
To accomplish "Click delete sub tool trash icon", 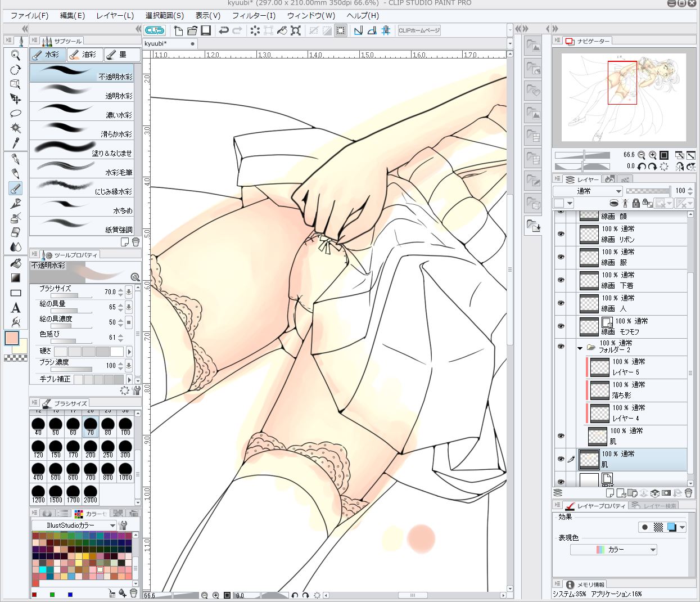I will coord(136,242).
